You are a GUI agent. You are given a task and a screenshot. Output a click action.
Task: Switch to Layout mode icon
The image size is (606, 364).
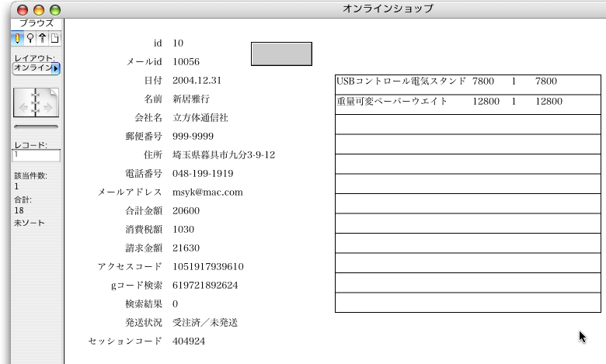coord(42,37)
